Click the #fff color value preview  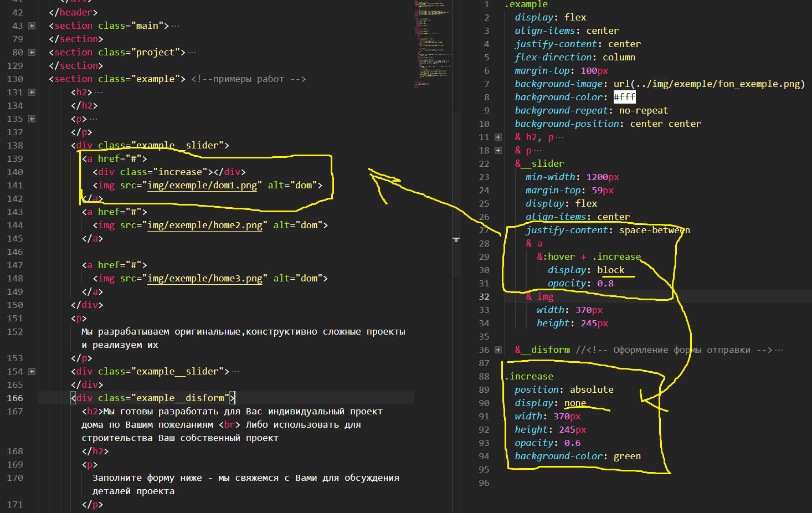(624, 98)
